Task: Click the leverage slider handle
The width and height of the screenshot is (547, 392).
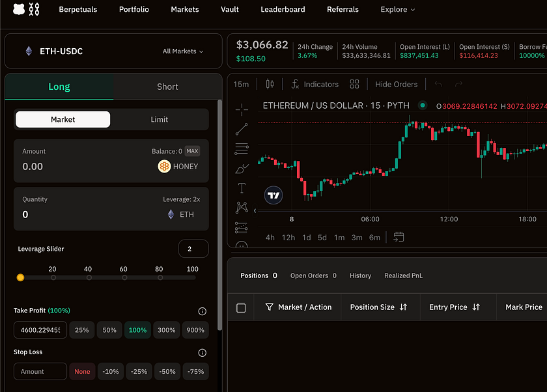Action: pyautogui.click(x=20, y=277)
